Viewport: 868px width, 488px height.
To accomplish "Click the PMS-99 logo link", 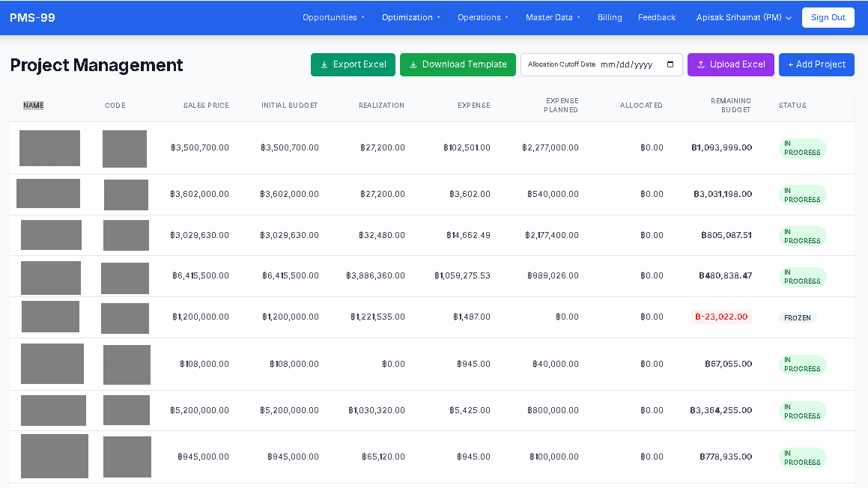I will coord(32,17).
